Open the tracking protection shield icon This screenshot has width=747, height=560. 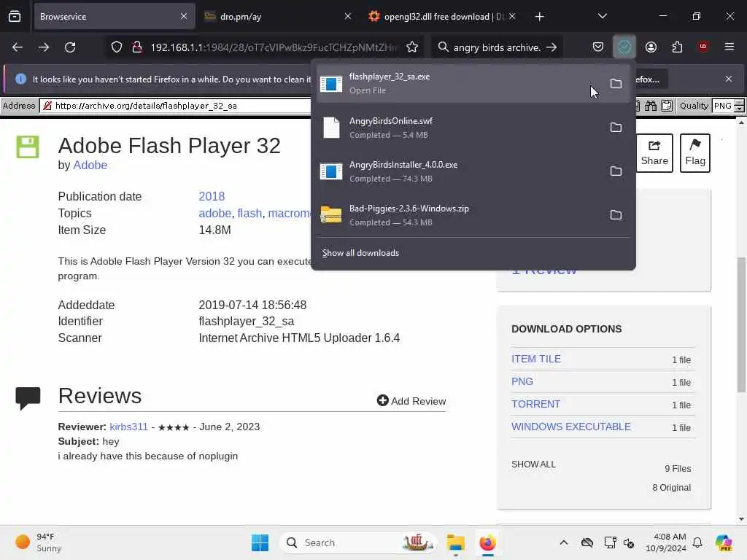(x=117, y=47)
